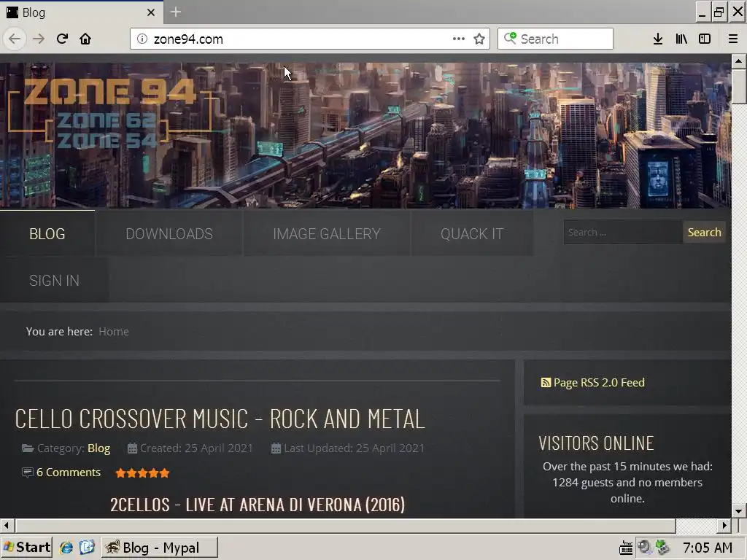Open the QUACK IT navigation item
The height and width of the screenshot is (560, 747).
click(472, 234)
